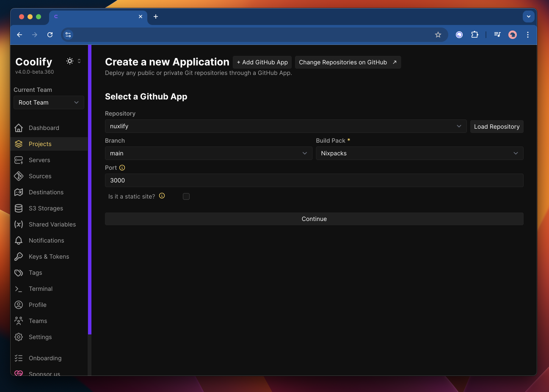This screenshot has width=549, height=392.
Task: Open Keys & Tokens in sidebar
Action: [x=49, y=257]
